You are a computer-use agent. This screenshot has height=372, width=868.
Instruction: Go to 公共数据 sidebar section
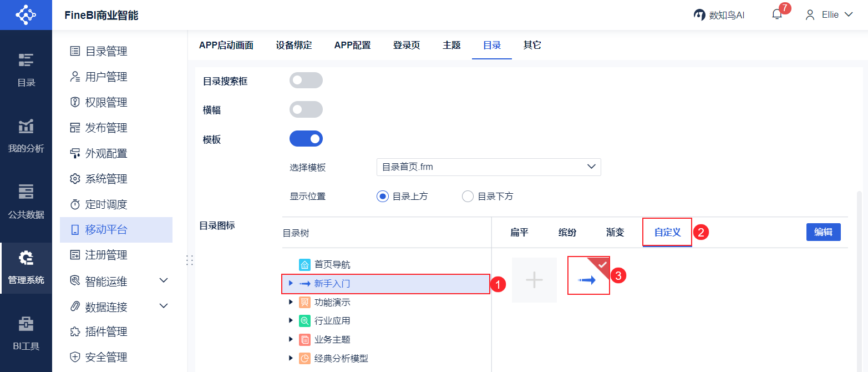[x=26, y=201]
